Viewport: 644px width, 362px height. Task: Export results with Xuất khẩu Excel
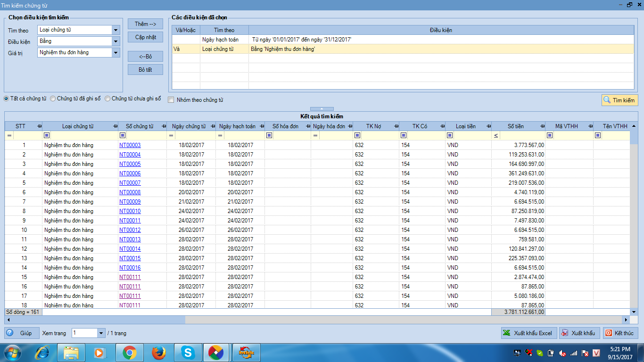click(x=529, y=333)
